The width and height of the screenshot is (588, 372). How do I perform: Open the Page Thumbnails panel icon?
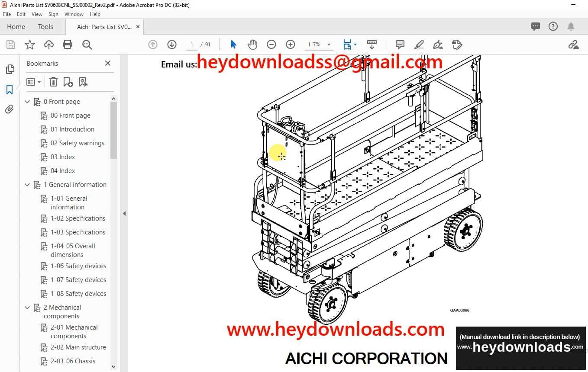pyautogui.click(x=10, y=69)
